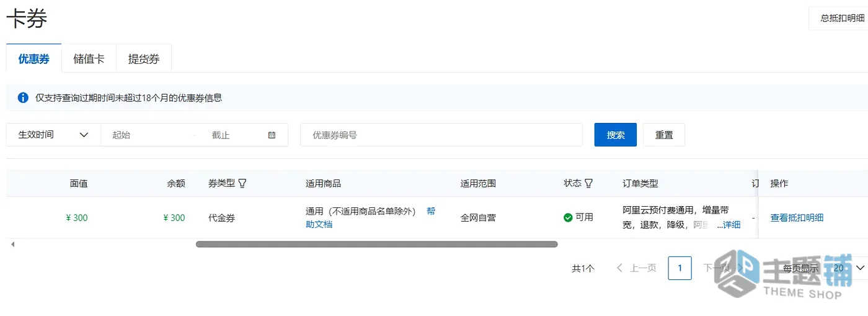This screenshot has height=316, width=868.
Task: Click the green 可用 status check icon
Action: click(568, 217)
